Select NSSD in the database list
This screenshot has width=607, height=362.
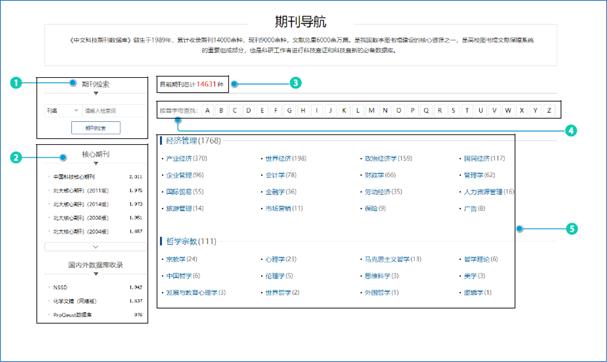pos(60,287)
